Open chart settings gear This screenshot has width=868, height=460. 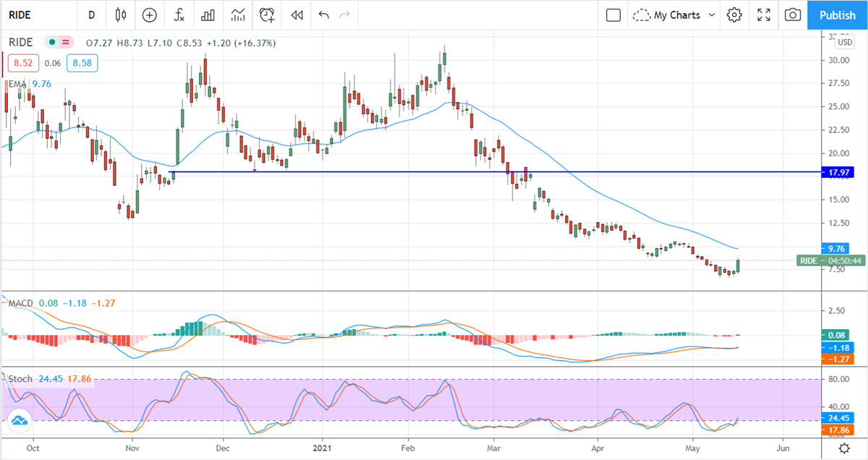click(734, 14)
